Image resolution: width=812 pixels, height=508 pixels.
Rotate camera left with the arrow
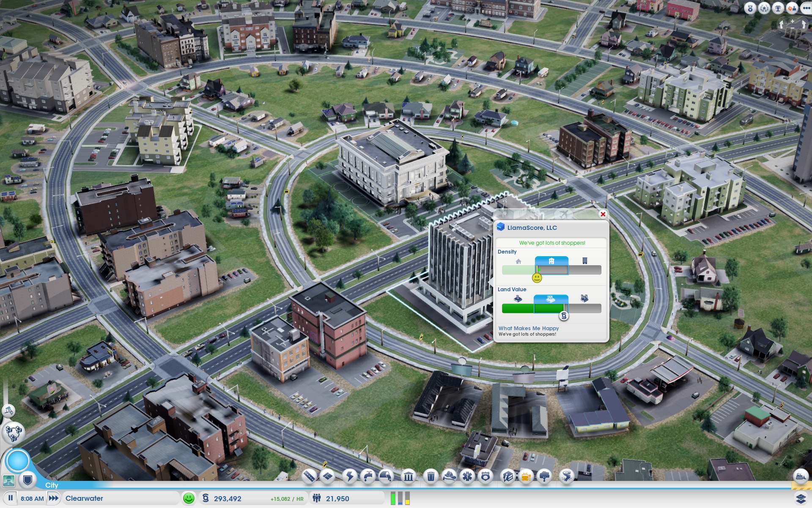(782, 24)
